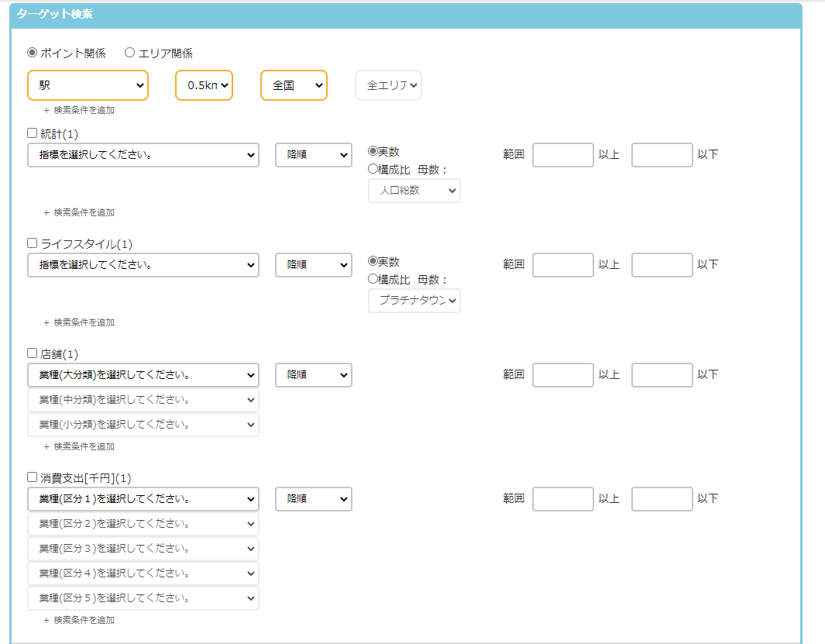Select the エリア関係 radio button
This screenshot has height=644, width=825.
click(x=129, y=53)
